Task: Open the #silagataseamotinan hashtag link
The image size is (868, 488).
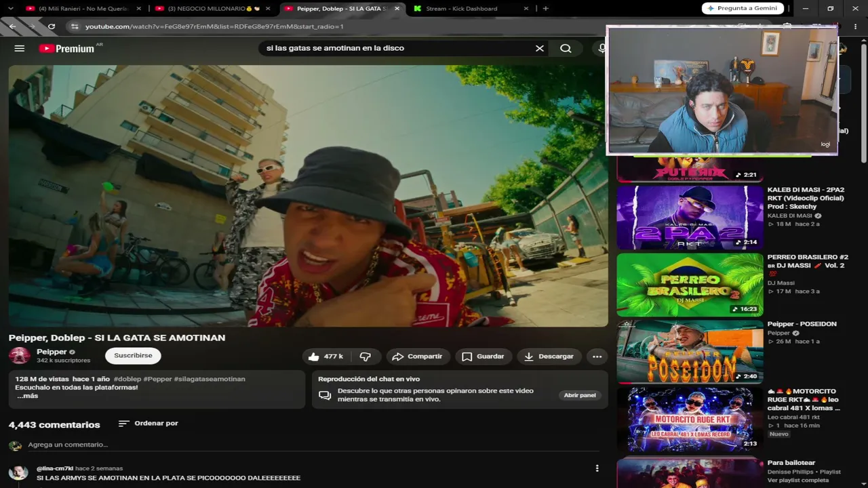Action: pyautogui.click(x=210, y=379)
